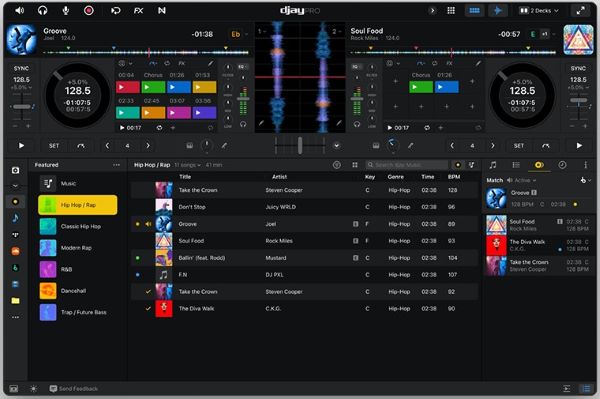Open the Dancehall playlist

78,291
